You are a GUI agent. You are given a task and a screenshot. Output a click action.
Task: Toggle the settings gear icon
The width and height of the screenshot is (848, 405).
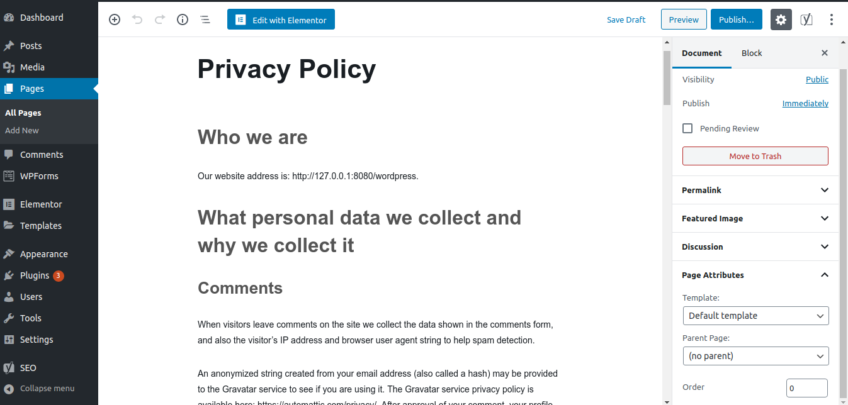781,19
